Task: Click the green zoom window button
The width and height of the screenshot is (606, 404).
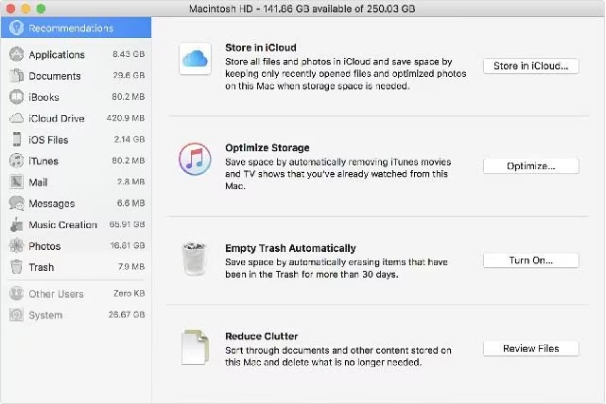Action: [x=41, y=9]
